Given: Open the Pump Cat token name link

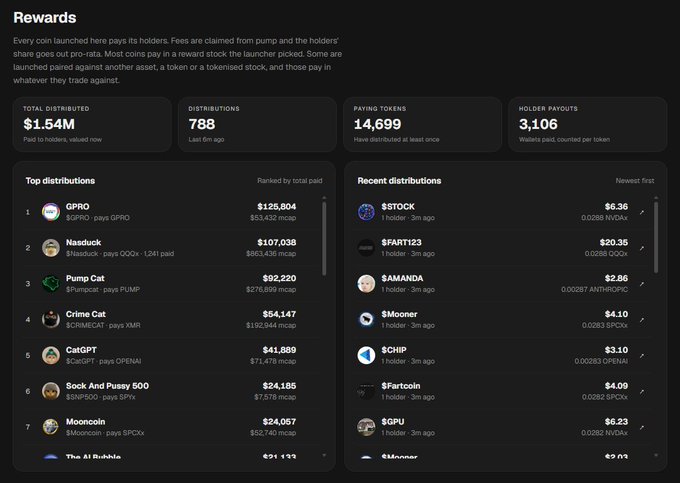Looking at the screenshot, I should 85,278.
